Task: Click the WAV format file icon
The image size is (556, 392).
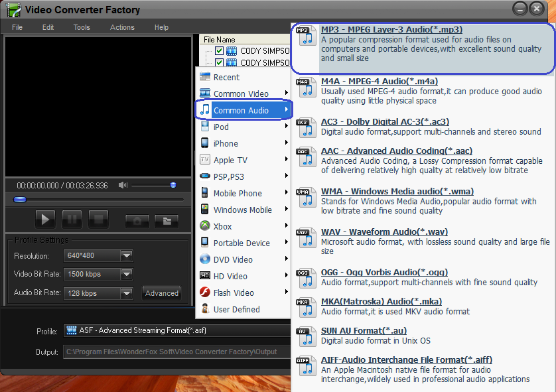Action: (307, 238)
